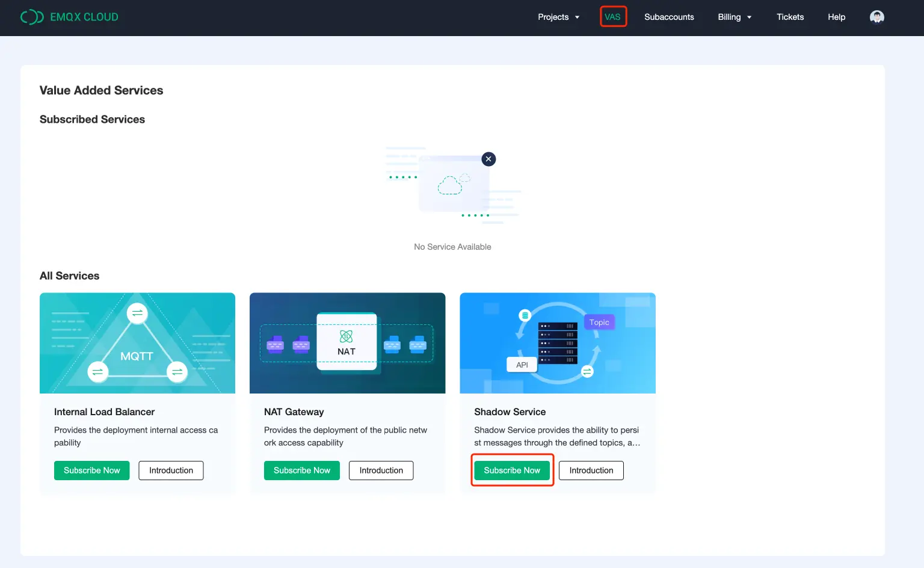
Task: Click the EMQX Cloud logo
Action: pos(69,17)
